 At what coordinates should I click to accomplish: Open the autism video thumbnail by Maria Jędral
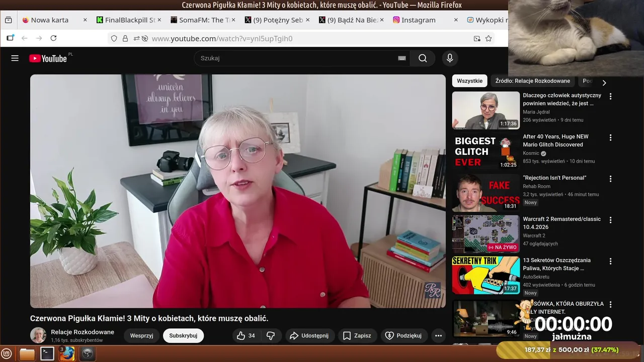[x=486, y=110]
